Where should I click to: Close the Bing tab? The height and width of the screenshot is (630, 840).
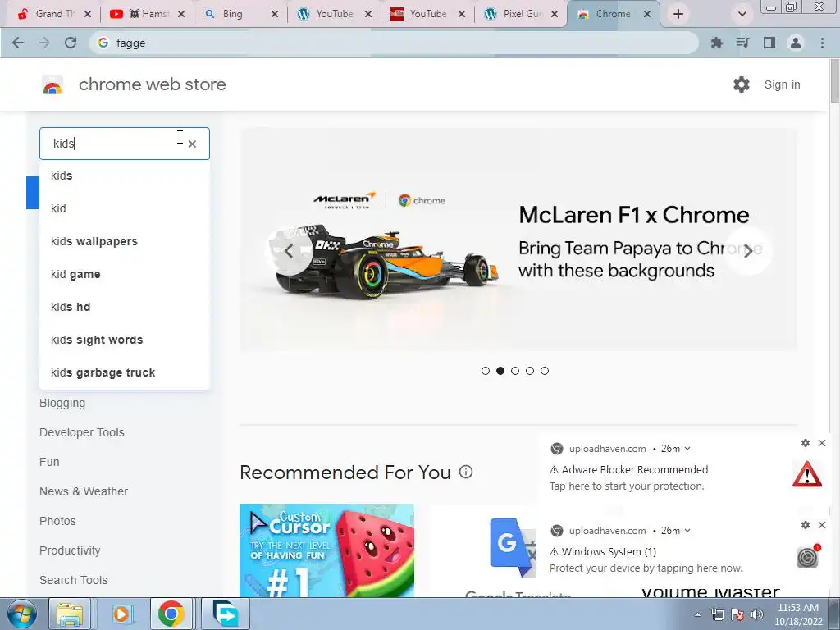point(275,14)
